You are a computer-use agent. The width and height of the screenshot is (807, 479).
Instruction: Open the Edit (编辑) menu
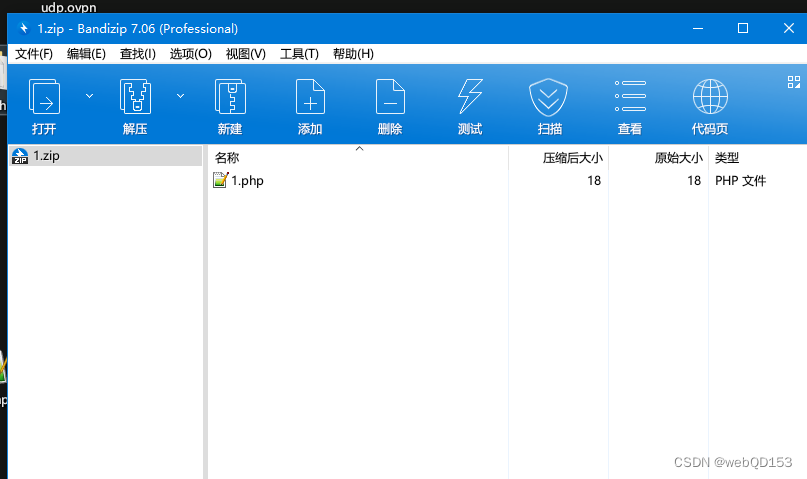[86, 54]
